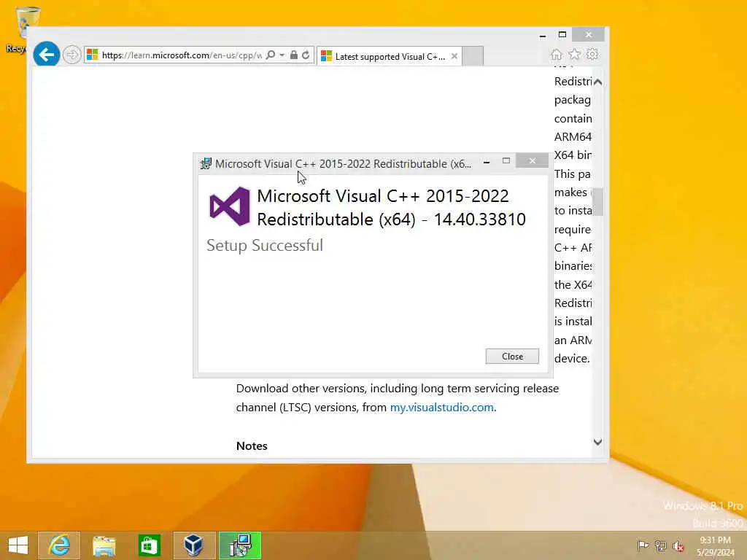This screenshot has height=560, width=747.
Task: Select the 'Latest supported Visual C+...' tab
Action: tap(390, 56)
